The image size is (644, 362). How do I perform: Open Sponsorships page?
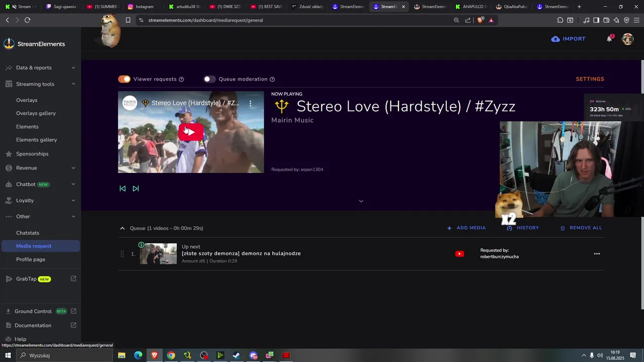click(x=32, y=154)
